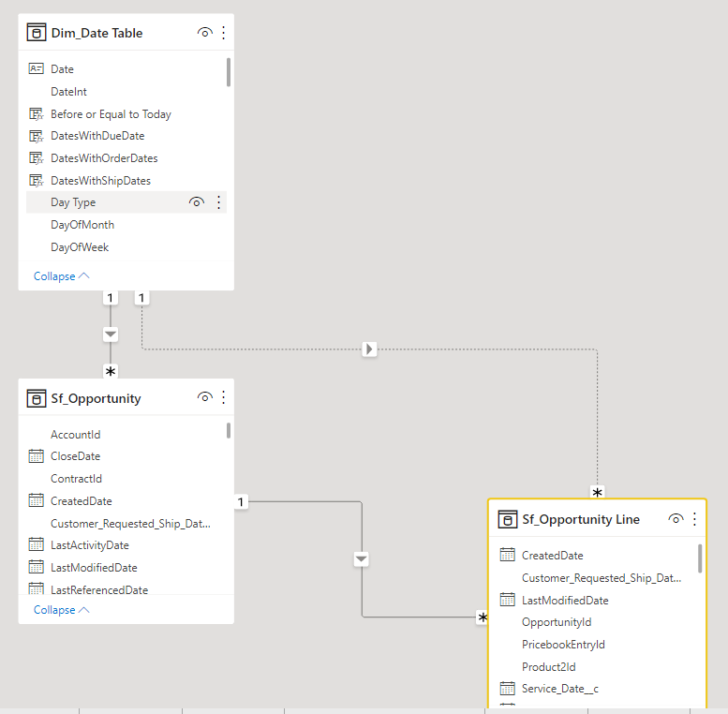Click the Dim_Date Table header table icon
Viewport: 728px width, 714px height.
tap(37, 33)
